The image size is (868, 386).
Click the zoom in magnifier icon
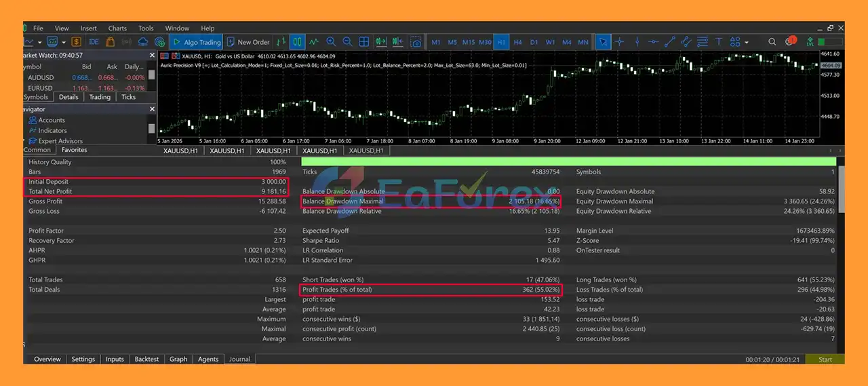pyautogui.click(x=332, y=42)
